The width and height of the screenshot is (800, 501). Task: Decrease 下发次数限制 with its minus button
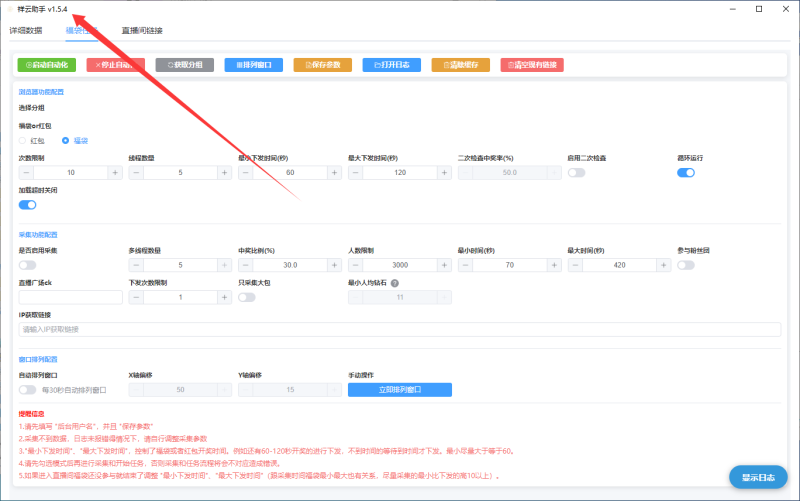[136, 297]
